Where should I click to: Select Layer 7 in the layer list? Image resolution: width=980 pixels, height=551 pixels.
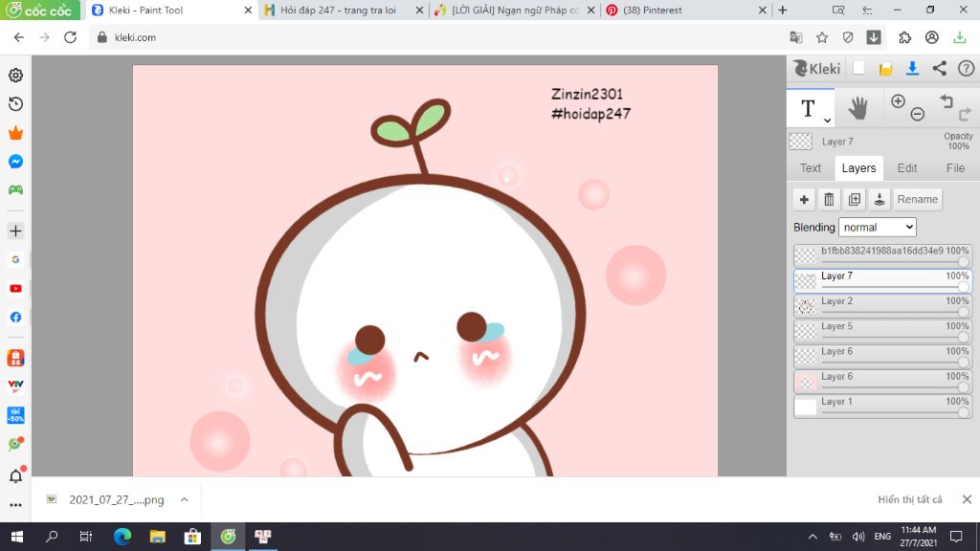tap(882, 280)
